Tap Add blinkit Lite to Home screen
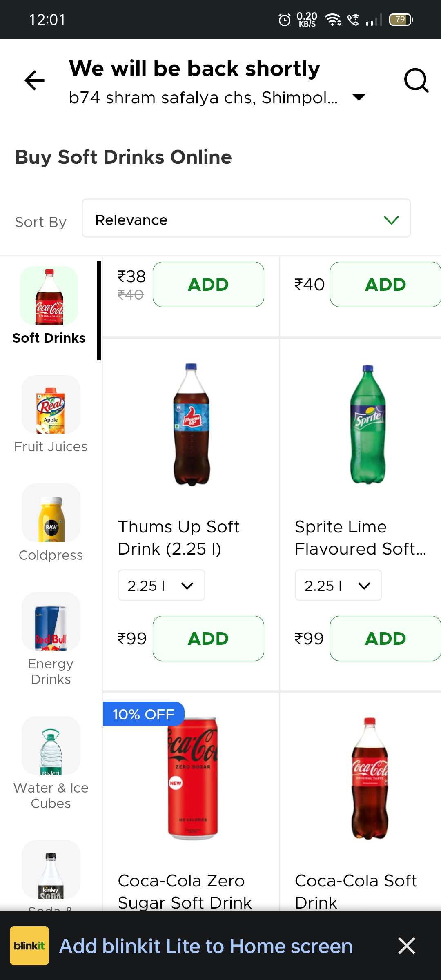 tap(206, 947)
